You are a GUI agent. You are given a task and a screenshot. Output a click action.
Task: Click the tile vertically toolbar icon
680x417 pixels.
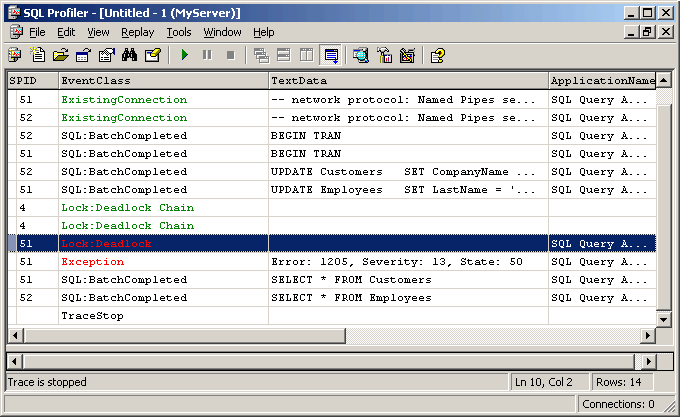307,55
